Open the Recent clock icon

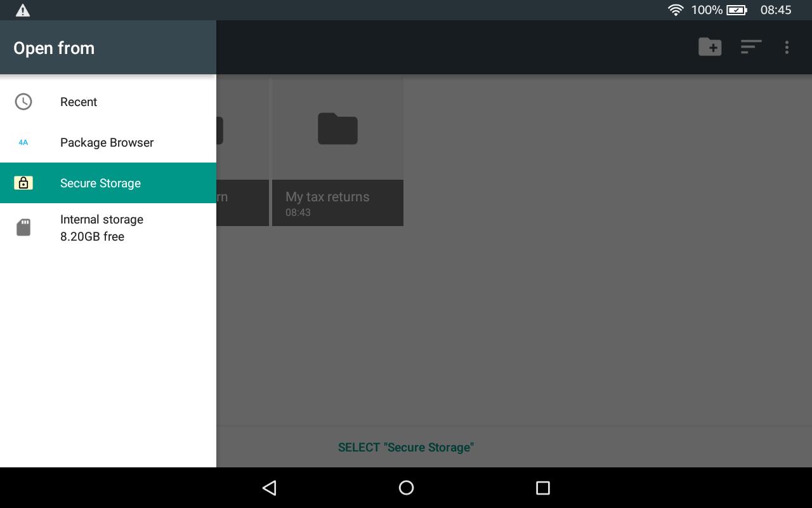coord(23,102)
